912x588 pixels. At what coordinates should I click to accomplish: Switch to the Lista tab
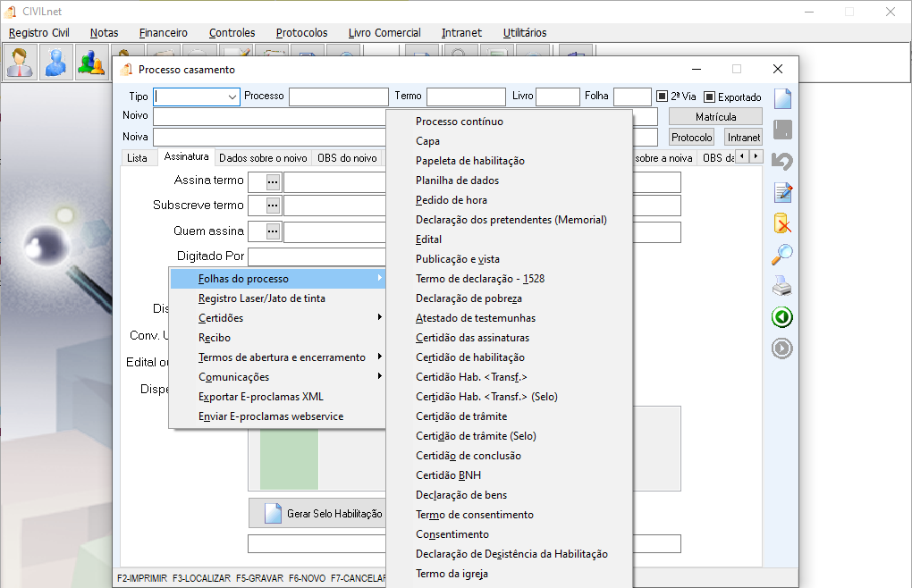click(138, 158)
